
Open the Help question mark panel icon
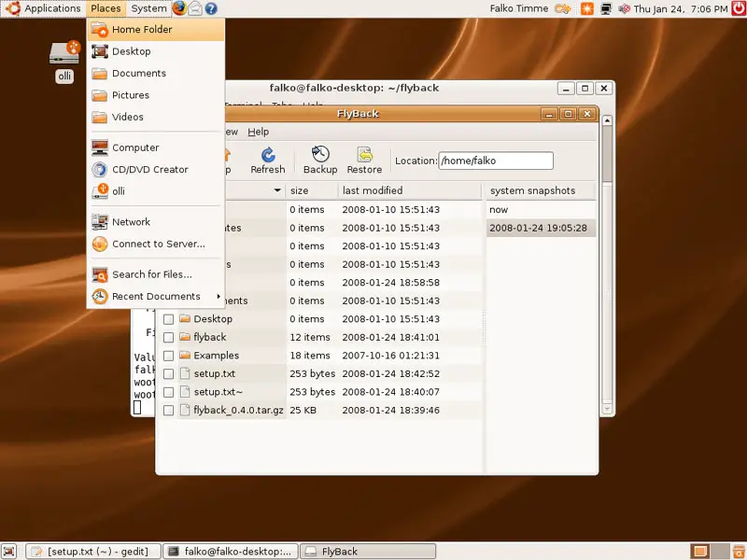[x=211, y=8]
